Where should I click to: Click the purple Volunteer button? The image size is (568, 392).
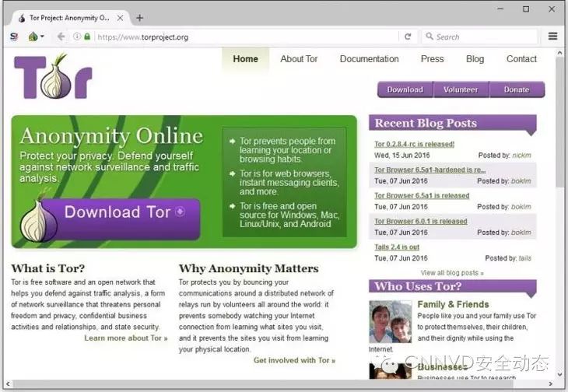(x=461, y=89)
